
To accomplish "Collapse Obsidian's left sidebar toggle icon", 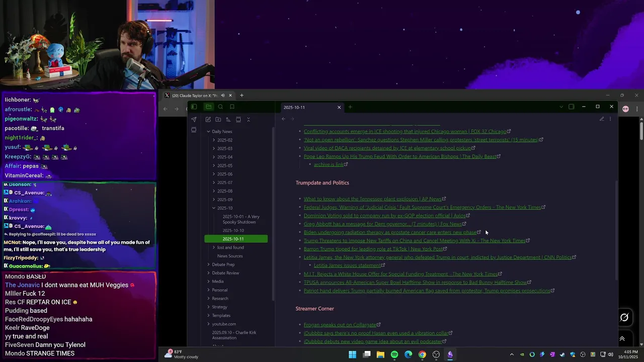I will (x=194, y=107).
